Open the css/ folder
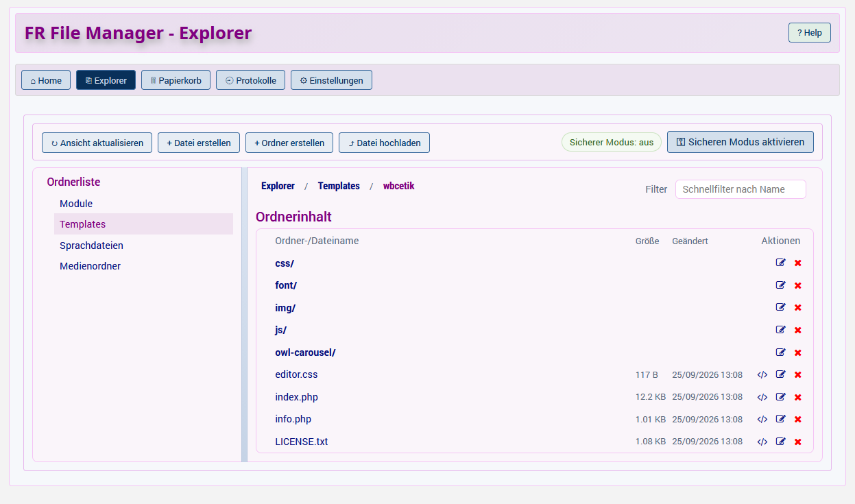This screenshot has width=855, height=504. pyautogui.click(x=285, y=263)
